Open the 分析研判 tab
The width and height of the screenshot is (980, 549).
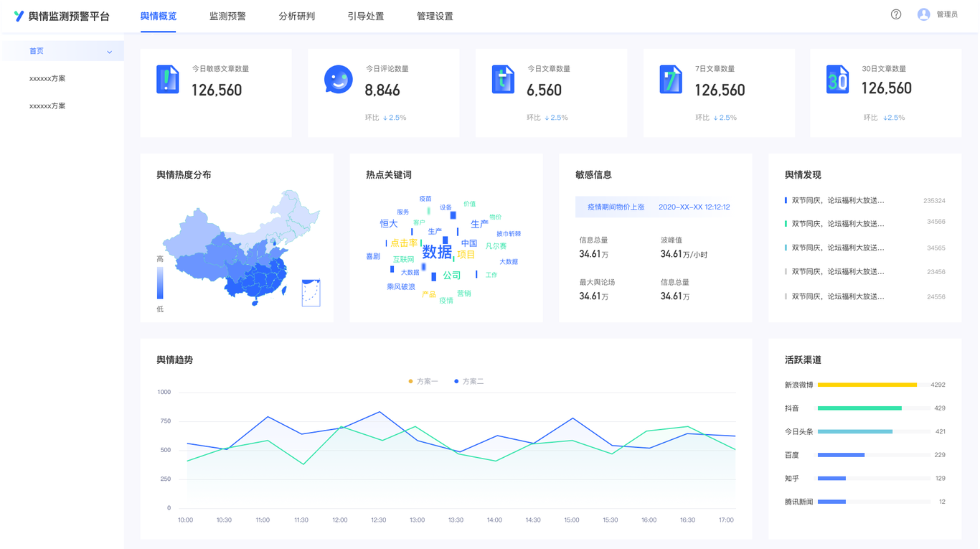coord(297,16)
